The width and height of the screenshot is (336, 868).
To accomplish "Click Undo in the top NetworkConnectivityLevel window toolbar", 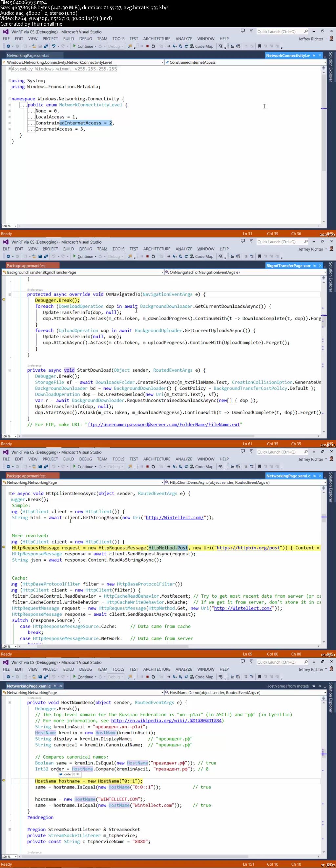I will 53,46.
